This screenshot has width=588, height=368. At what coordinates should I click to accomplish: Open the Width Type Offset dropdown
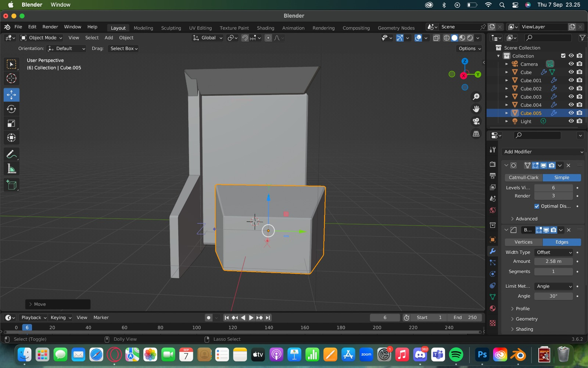click(x=554, y=252)
